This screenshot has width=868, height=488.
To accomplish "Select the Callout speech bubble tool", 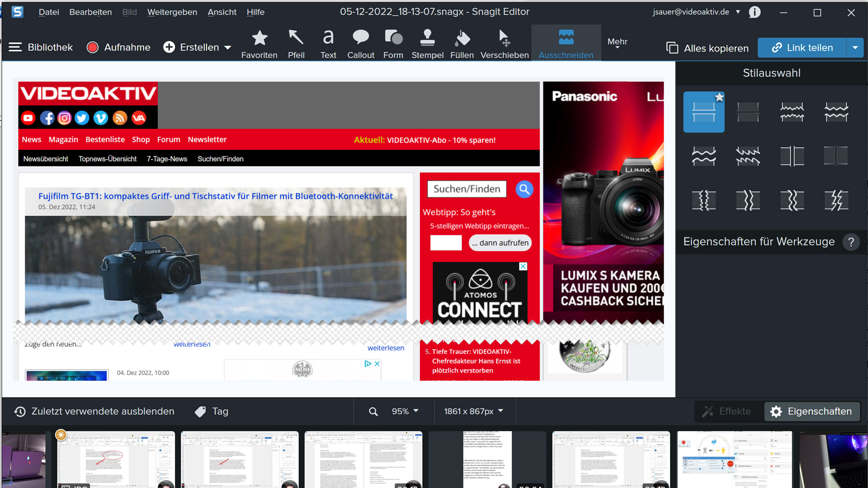I will click(360, 44).
